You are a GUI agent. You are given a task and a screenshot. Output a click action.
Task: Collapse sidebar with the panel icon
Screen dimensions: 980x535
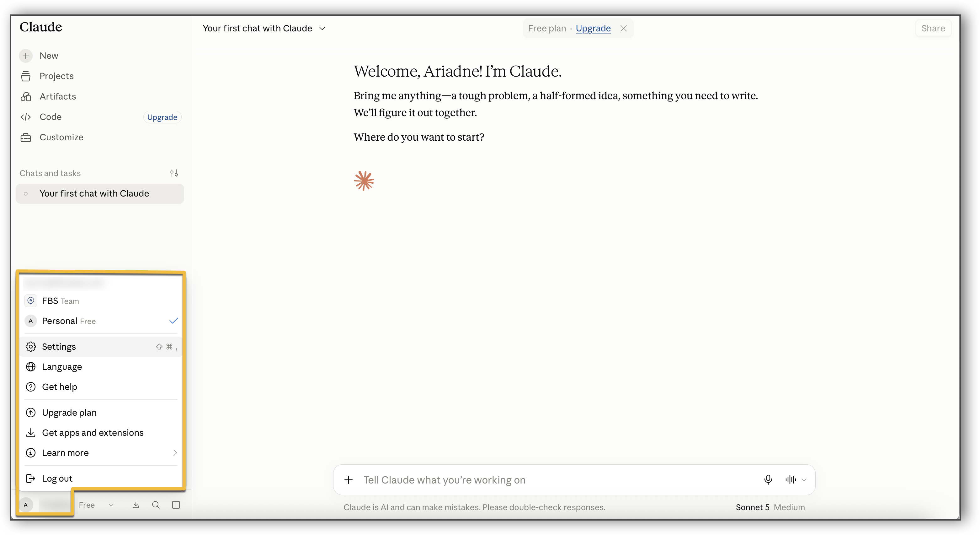[x=176, y=505]
